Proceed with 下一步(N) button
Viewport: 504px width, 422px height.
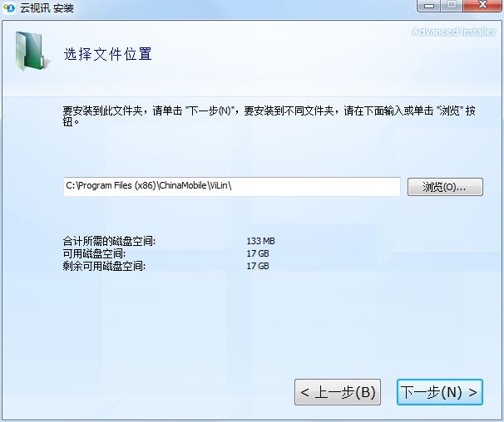coord(438,392)
